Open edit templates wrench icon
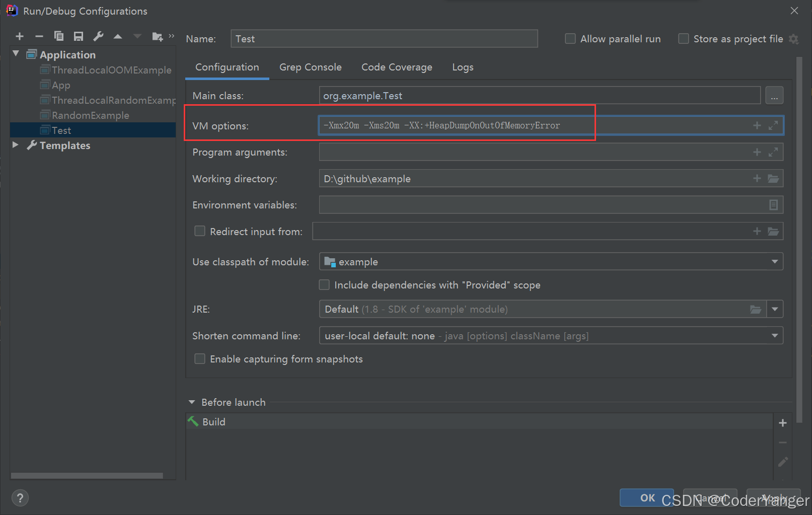 pyautogui.click(x=98, y=36)
